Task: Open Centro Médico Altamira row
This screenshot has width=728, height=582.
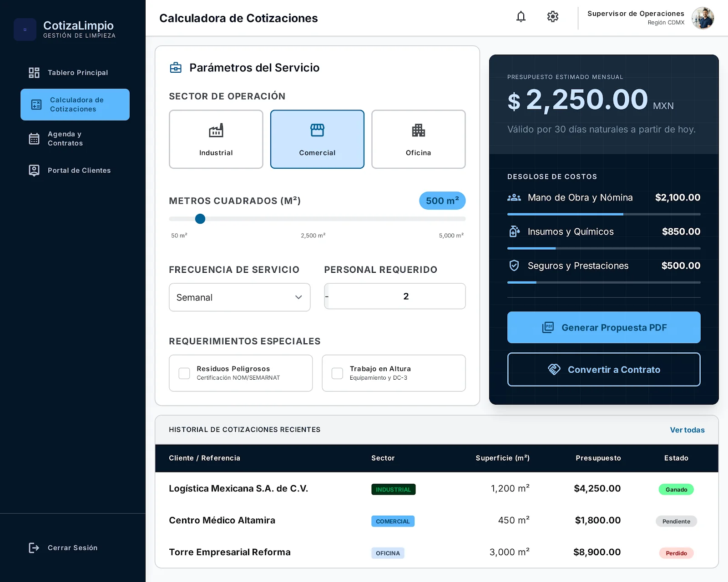Action: [x=437, y=521]
